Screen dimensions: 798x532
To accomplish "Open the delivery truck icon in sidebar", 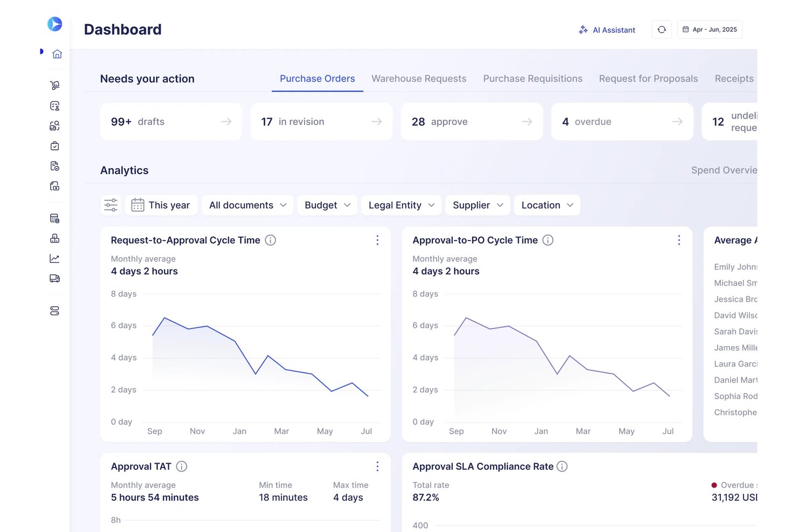I will coord(54,279).
